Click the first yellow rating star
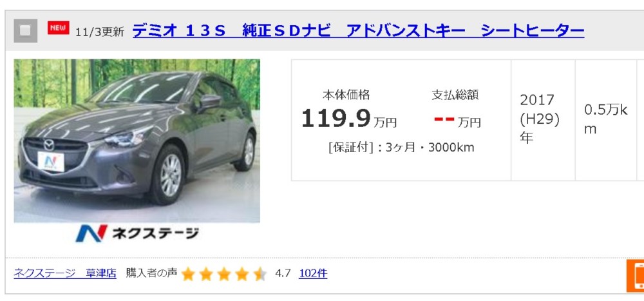This screenshot has width=644, height=301. tap(187, 274)
